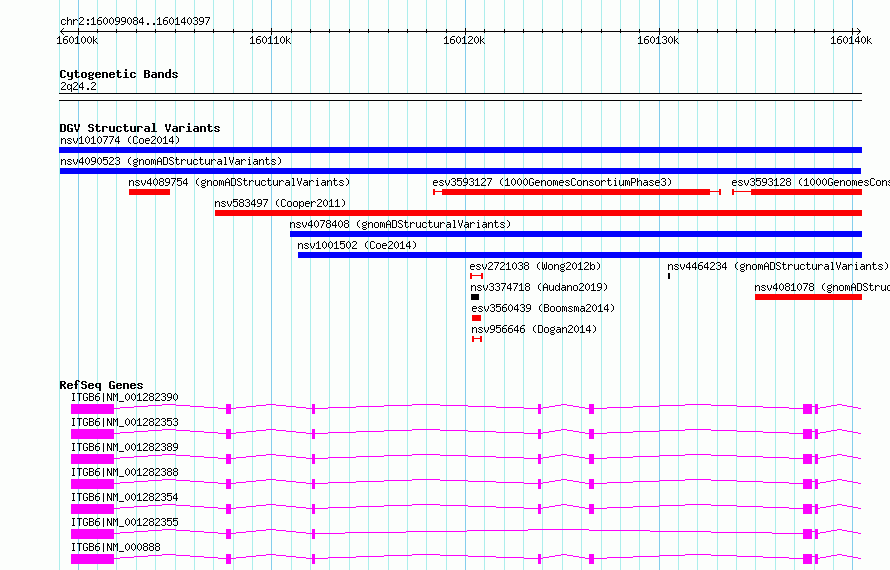Open the ITGB6|NM_001282355 transcript label
Viewport: 890px width, 570px height.
pyautogui.click(x=125, y=522)
